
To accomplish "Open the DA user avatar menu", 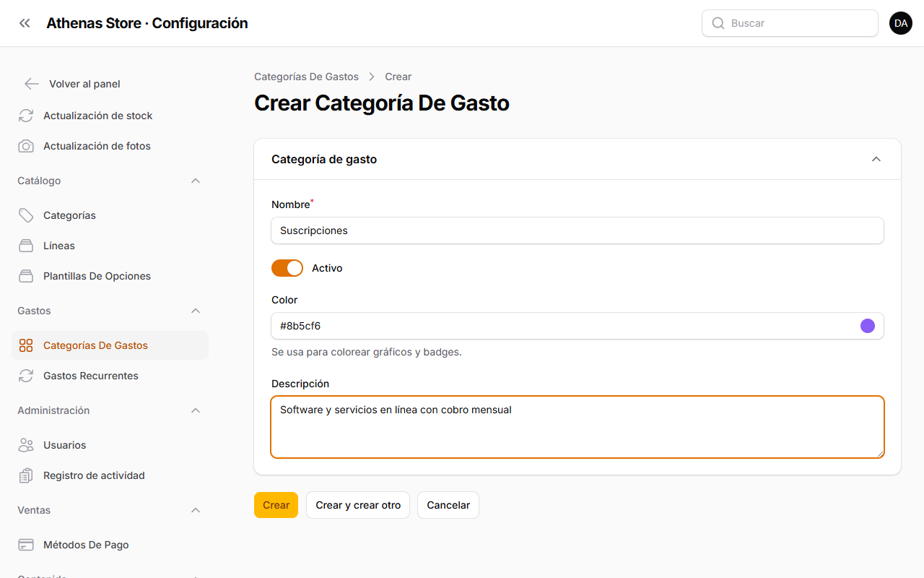I will [x=901, y=23].
